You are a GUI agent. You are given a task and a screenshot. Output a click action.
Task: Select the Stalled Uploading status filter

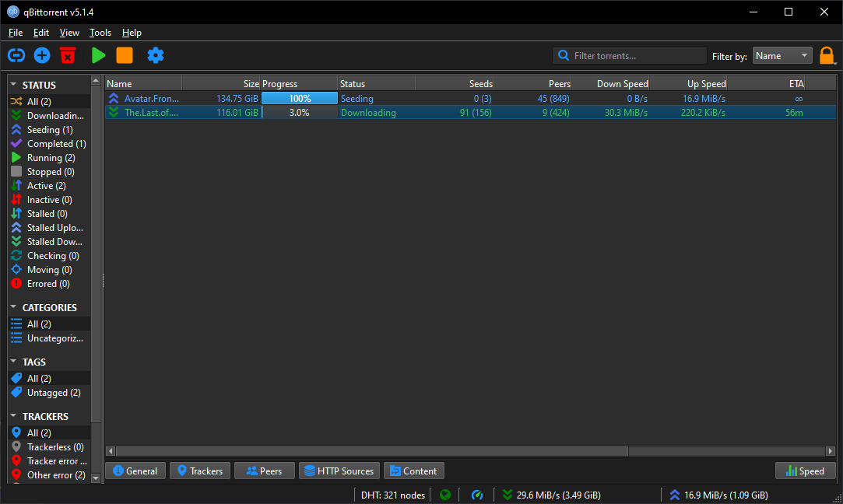pyautogui.click(x=49, y=227)
